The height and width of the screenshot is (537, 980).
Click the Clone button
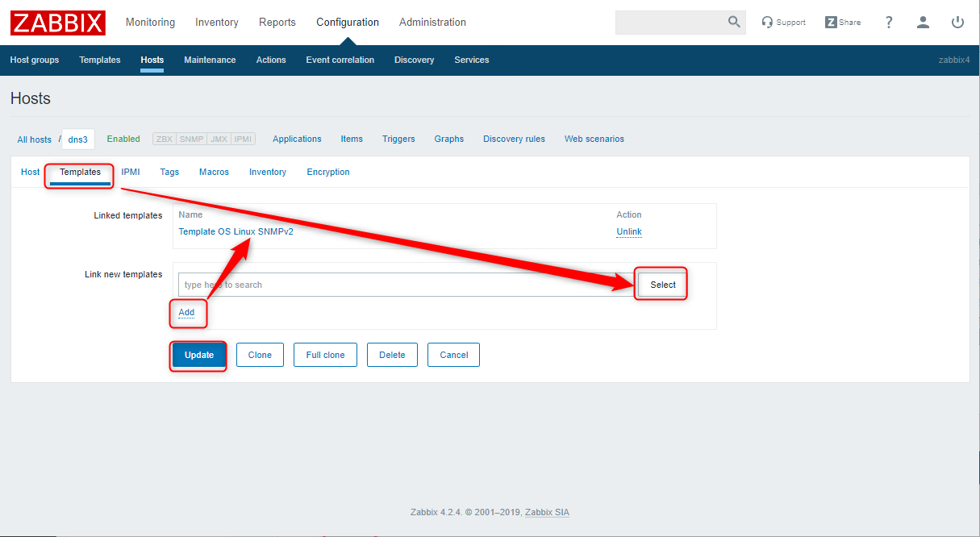point(260,355)
